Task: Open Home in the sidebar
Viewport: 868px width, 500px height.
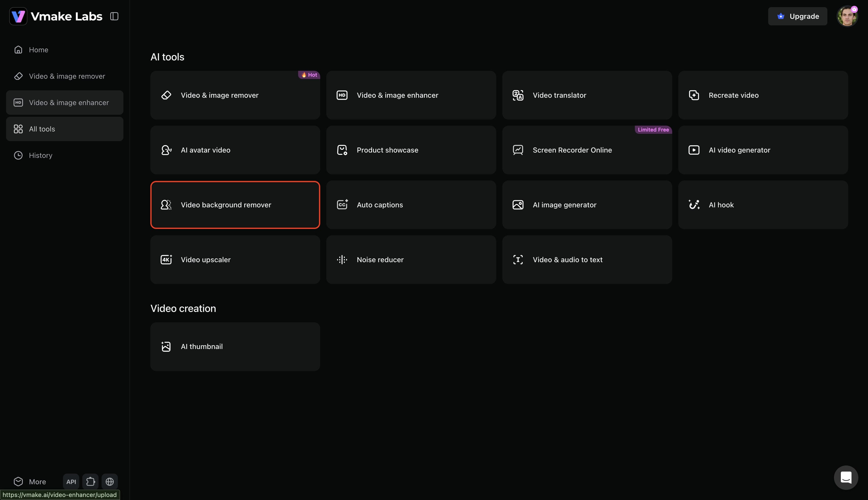Action: click(x=65, y=50)
